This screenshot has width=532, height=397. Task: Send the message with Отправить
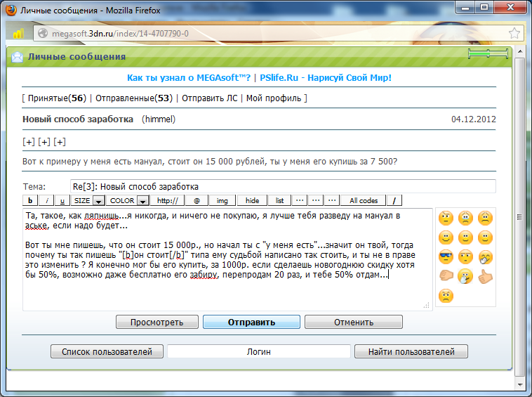tap(251, 322)
